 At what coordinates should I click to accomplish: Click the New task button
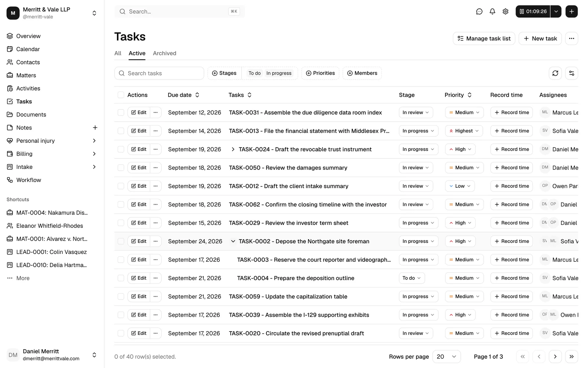(x=540, y=39)
